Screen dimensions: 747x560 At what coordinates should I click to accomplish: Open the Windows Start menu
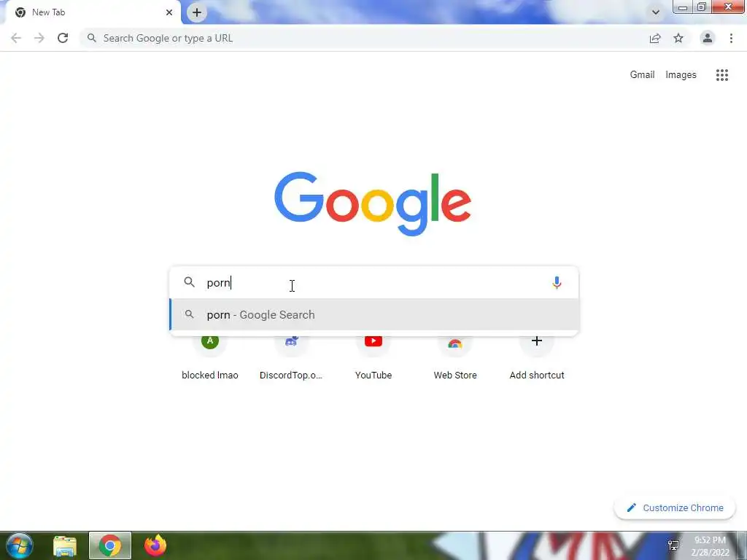(x=20, y=545)
